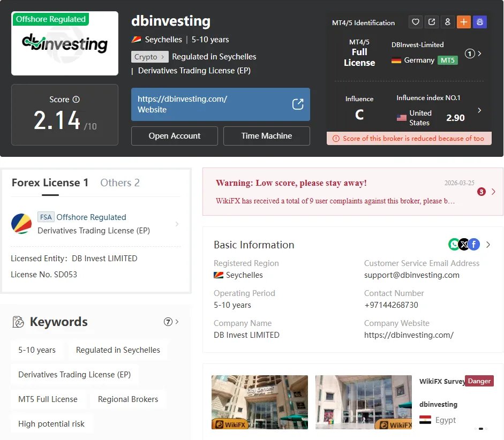Expand the warning message chevron
The height and width of the screenshot is (440, 504).
coord(493,192)
